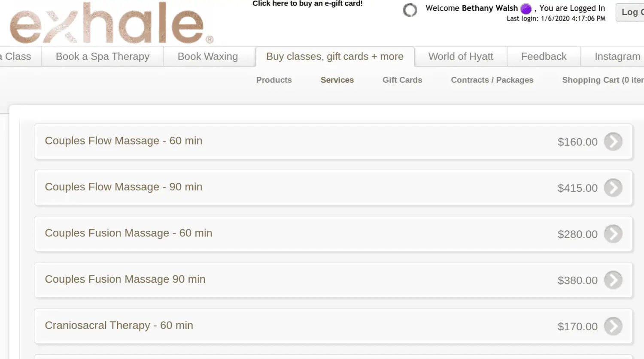Open the Products submenu
644x359 pixels.
[274, 80]
